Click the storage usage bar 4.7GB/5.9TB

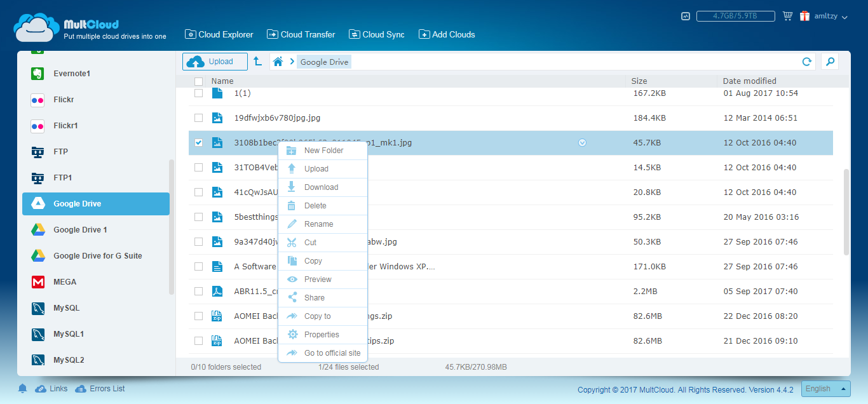point(735,17)
